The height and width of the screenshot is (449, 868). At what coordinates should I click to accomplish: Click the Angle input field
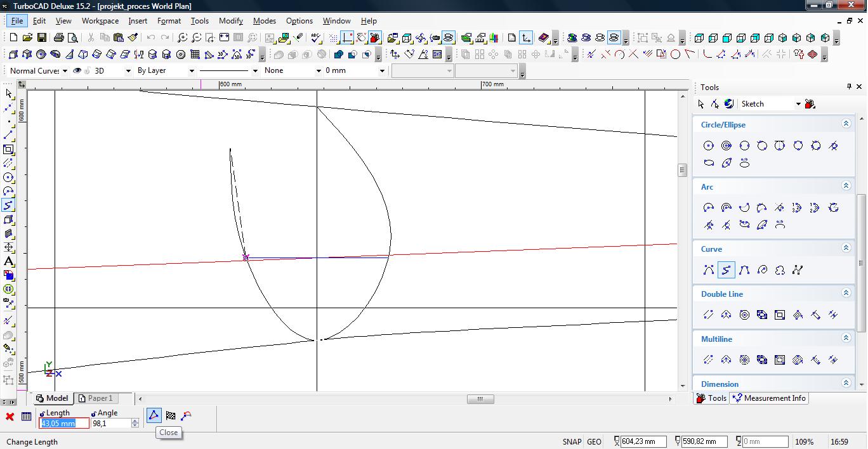(110, 424)
